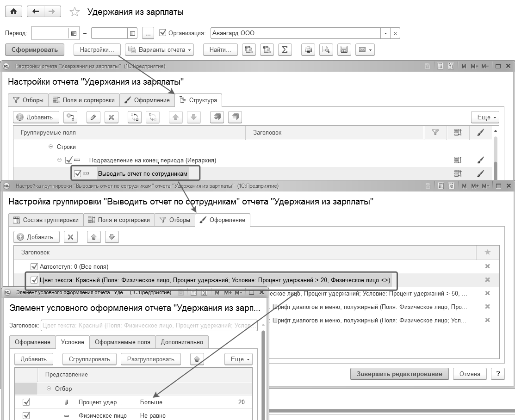Open the Дополнительно tab

pyautogui.click(x=182, y=342)
